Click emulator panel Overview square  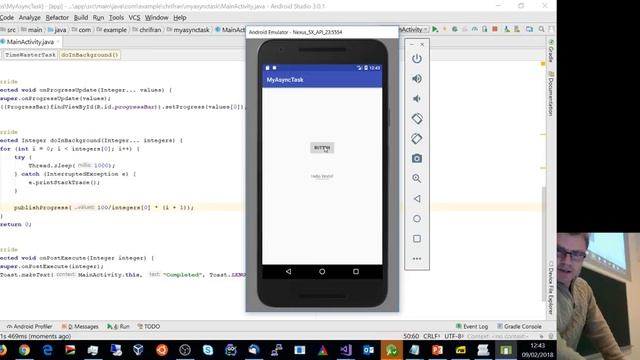417,238
